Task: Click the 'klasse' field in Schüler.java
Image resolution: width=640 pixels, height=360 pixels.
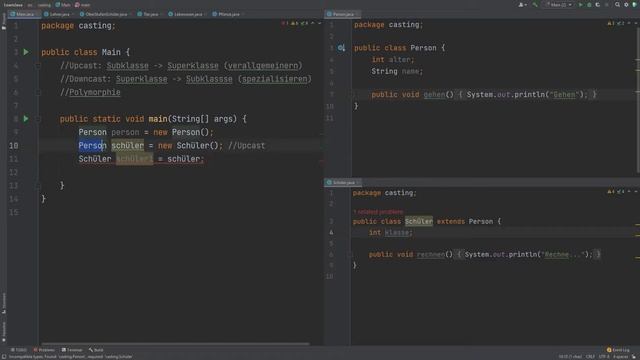Action: click(397, 233)
